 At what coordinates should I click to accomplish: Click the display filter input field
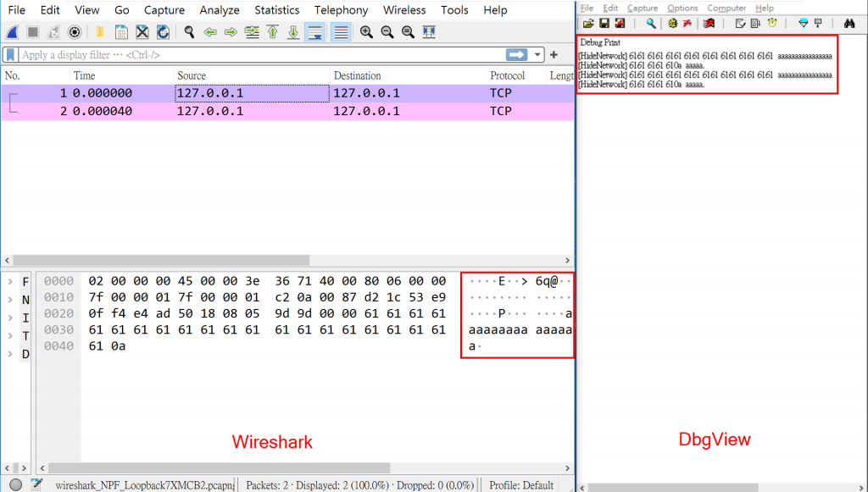pyautogui.click(x=263, y=55)
